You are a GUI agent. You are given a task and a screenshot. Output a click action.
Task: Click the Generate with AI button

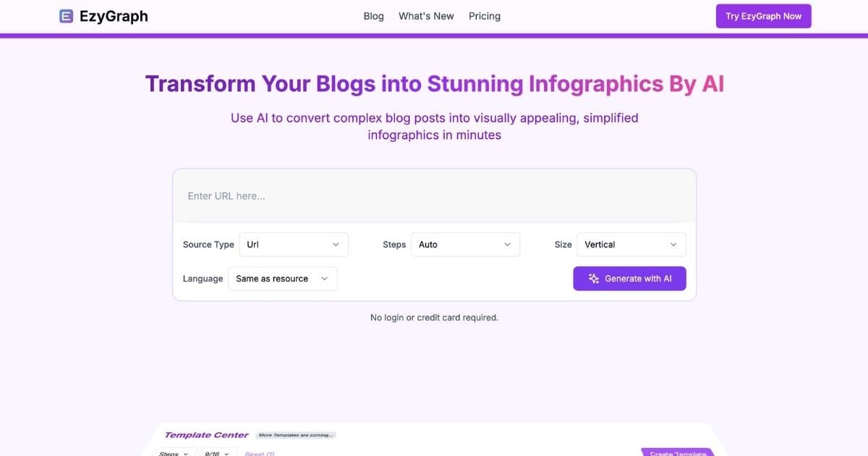pos(629,278)
